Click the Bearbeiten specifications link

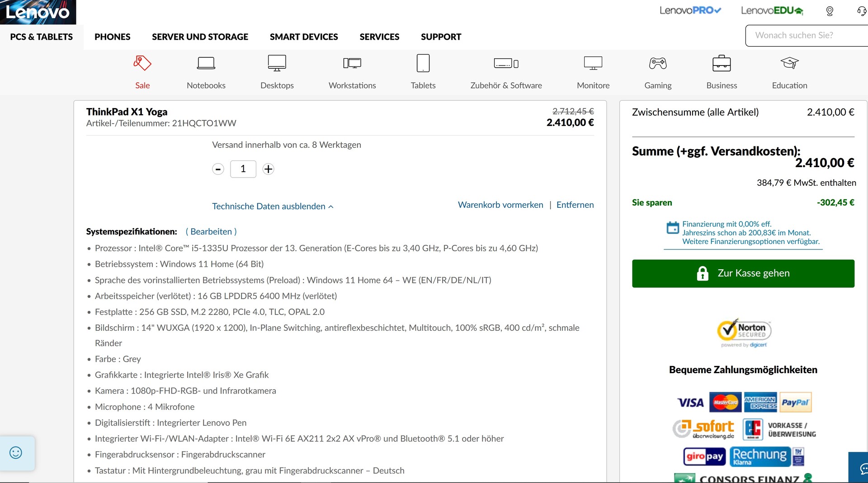pyautogui.click(x=211, y=232)
